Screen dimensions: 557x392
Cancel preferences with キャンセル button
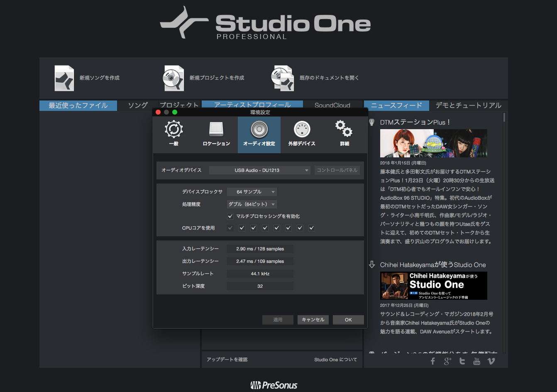(313, 320)
